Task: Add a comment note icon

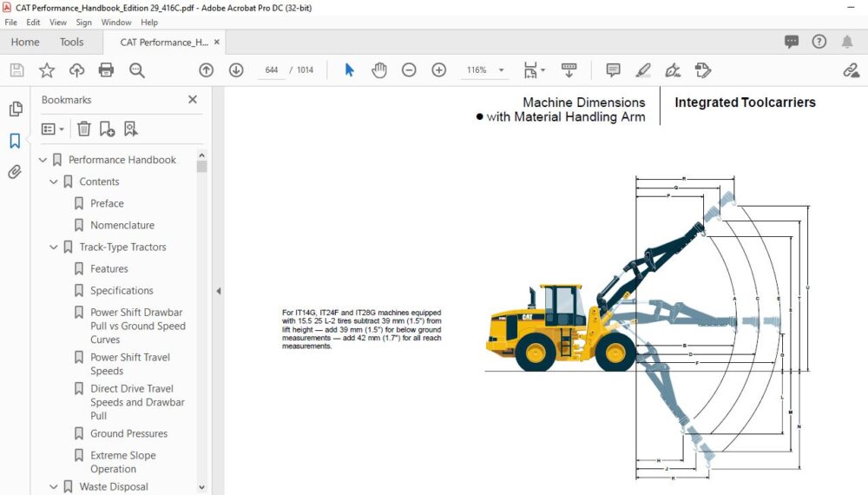Action: coord(613,69)
